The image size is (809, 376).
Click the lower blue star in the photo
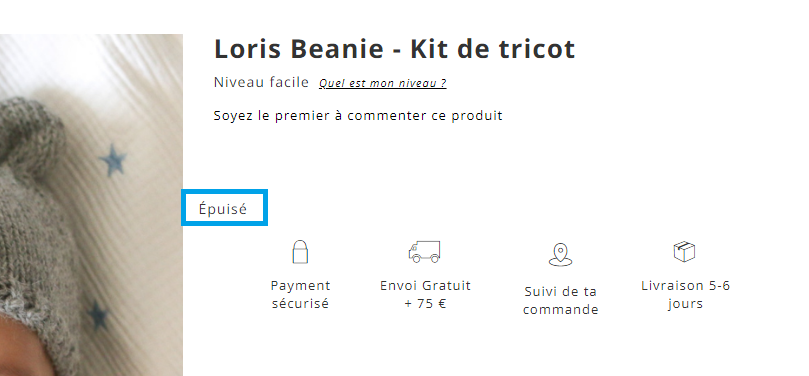[x=98, y=315]
